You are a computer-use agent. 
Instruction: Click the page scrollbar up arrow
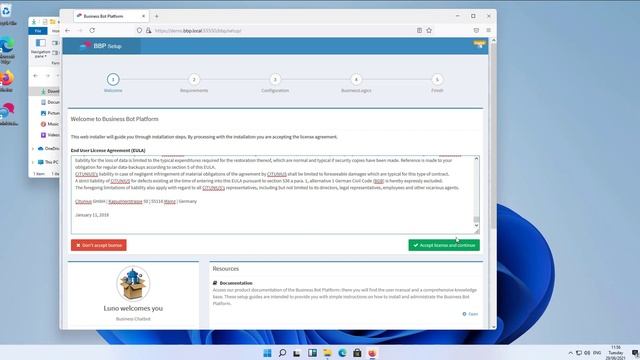point(493,40)
